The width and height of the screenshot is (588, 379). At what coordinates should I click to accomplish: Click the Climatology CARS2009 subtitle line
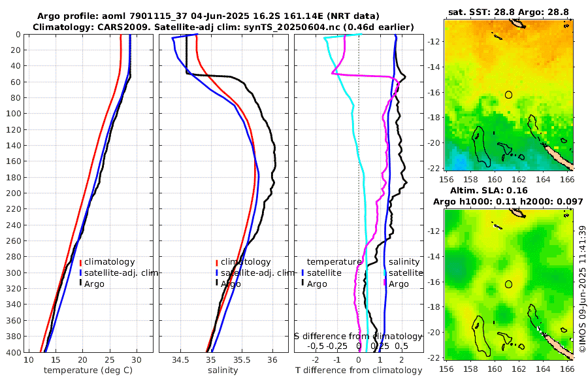(x=223, y=27)
